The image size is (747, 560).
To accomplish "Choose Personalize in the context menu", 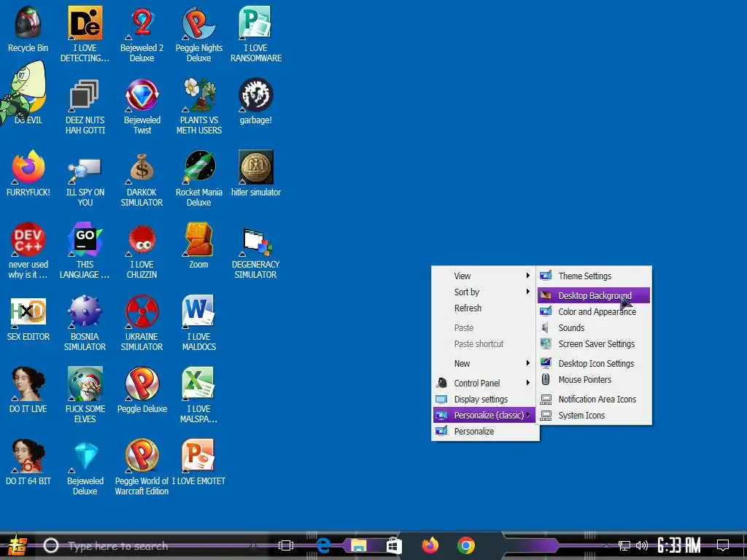I will click(x=485, y=431).
